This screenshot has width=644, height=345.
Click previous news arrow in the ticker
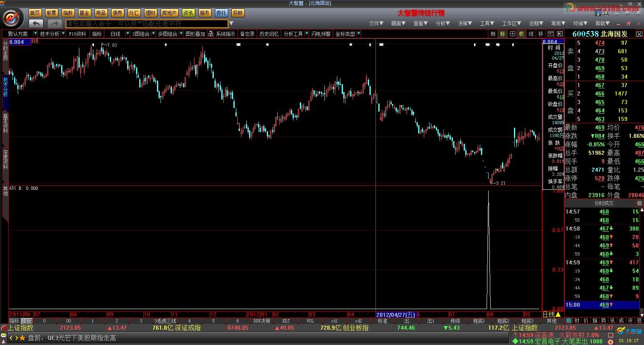tap(11, 338)
